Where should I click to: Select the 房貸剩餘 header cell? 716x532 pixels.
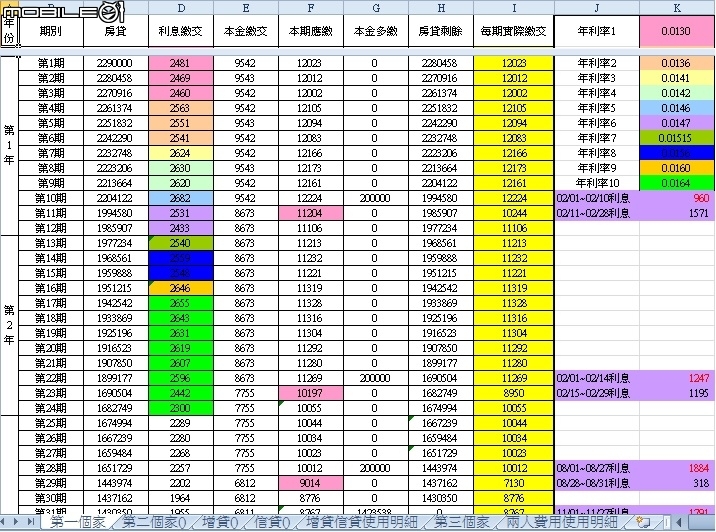(x=441, y=31)
